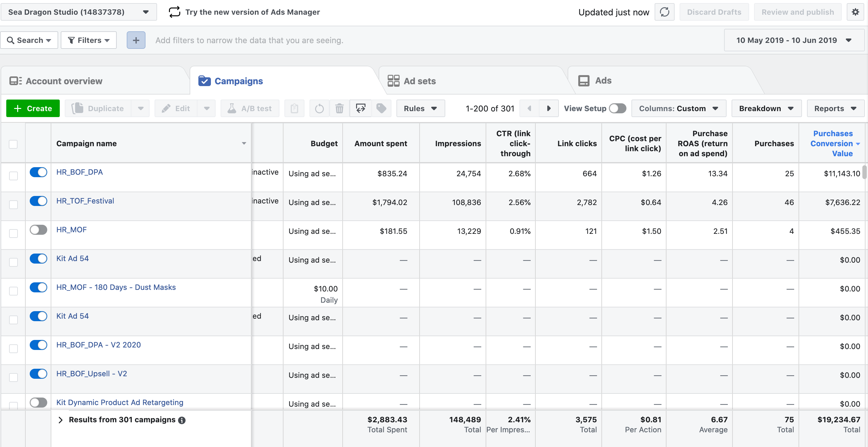868x447 pixels.
Task: Click the refresh data icon
Action: click(x=664, y=12)
